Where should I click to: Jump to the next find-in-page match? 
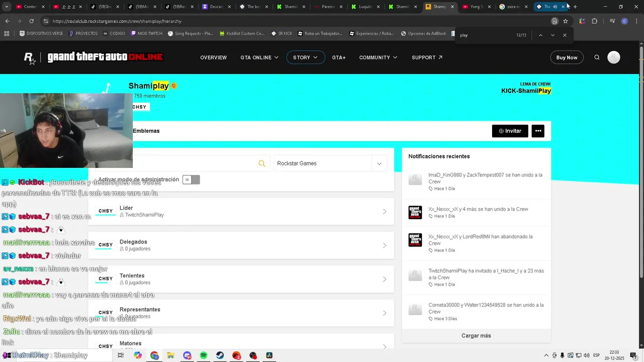(552, 35)
